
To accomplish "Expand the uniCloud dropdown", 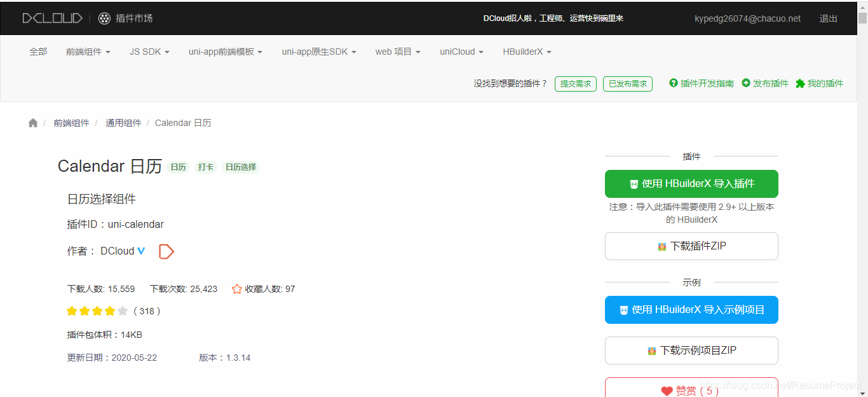I will [x=462, y=52].
